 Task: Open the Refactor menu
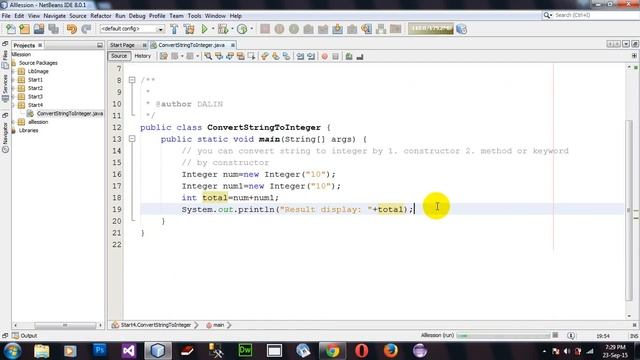click(100, 16)
